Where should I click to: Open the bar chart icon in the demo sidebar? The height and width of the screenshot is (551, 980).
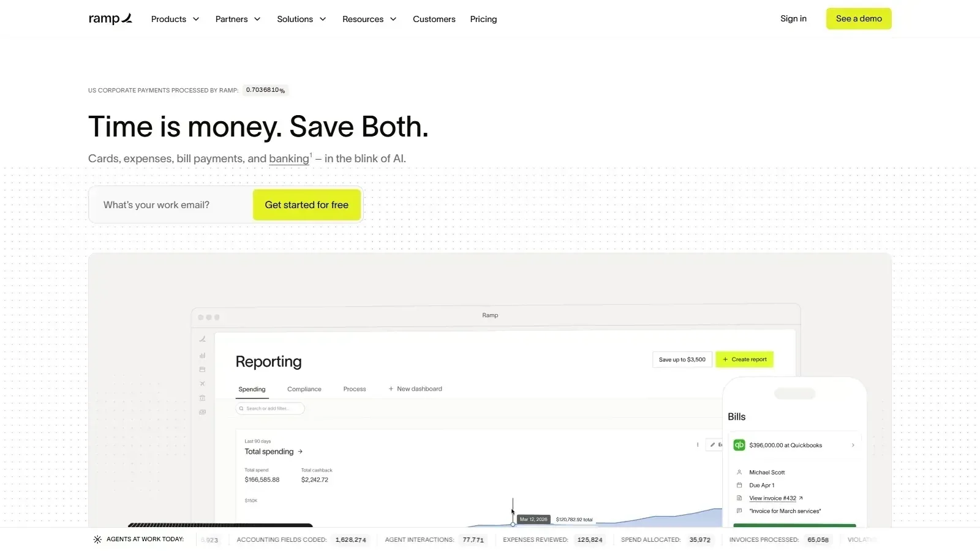pos(202,355)
